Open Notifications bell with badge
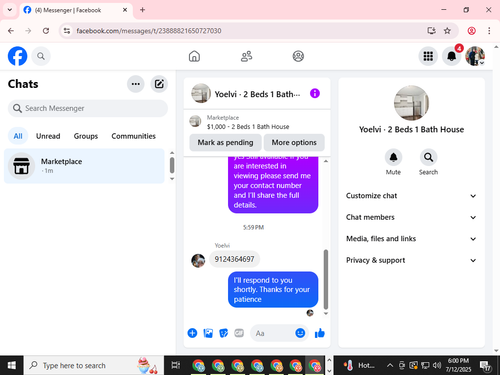The height and width of the screenshot is (375, 500). coord(452,56)
